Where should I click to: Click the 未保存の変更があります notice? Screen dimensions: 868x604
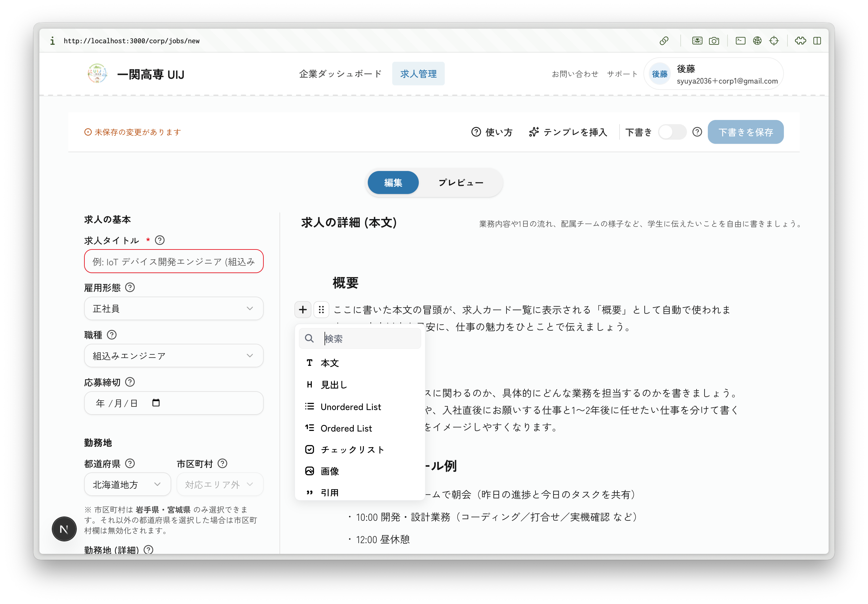coord(133,132)
